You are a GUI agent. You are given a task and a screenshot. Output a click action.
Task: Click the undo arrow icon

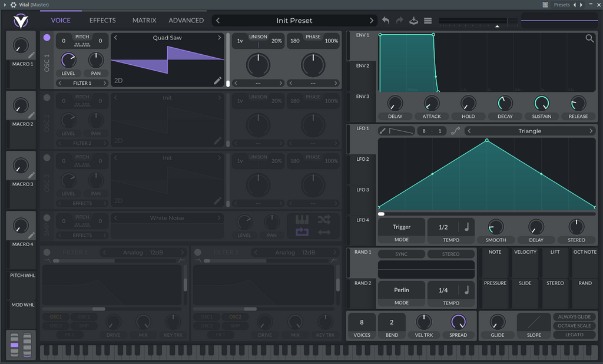(x=385, y=21)
